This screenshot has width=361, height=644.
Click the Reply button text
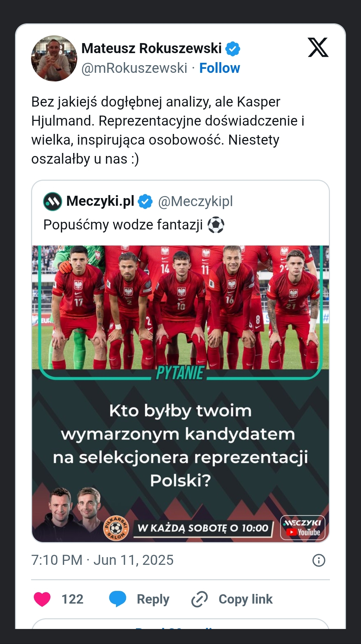(153, 599)
